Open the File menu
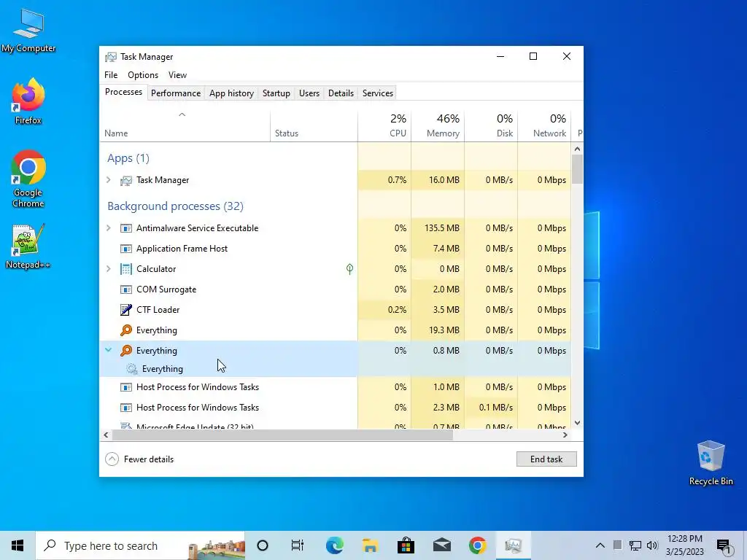 click(x=111, y=75)
